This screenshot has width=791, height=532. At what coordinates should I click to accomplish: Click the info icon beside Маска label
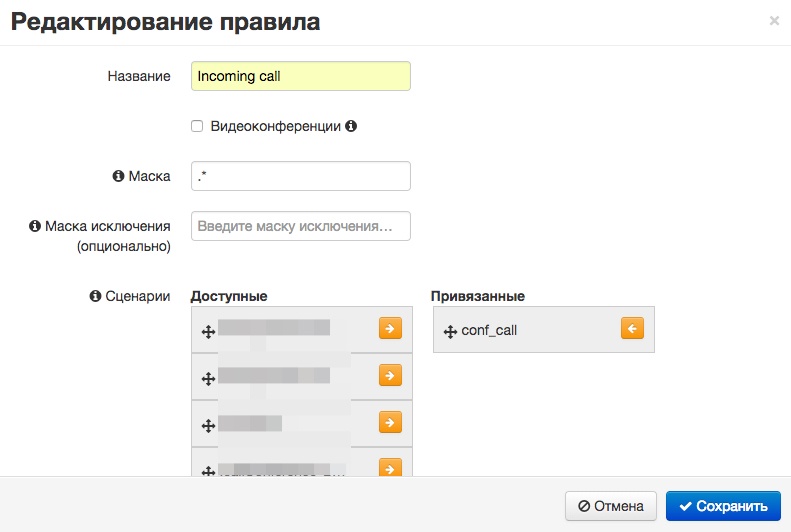(x=118, y=176)
